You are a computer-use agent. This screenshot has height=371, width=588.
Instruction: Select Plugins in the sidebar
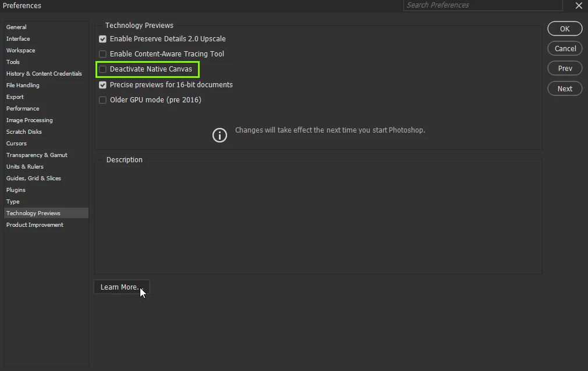(x=46, y=190)
